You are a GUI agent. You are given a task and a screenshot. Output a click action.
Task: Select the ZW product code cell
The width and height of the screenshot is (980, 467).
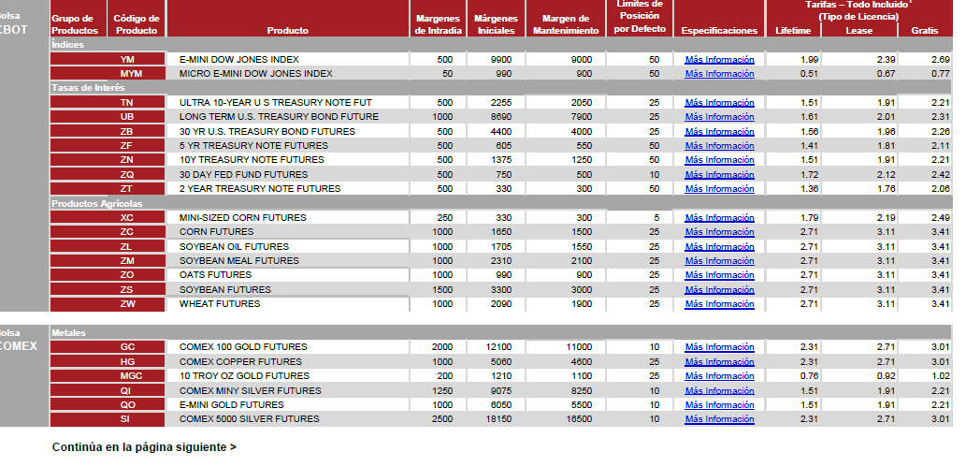coord(127,304)
